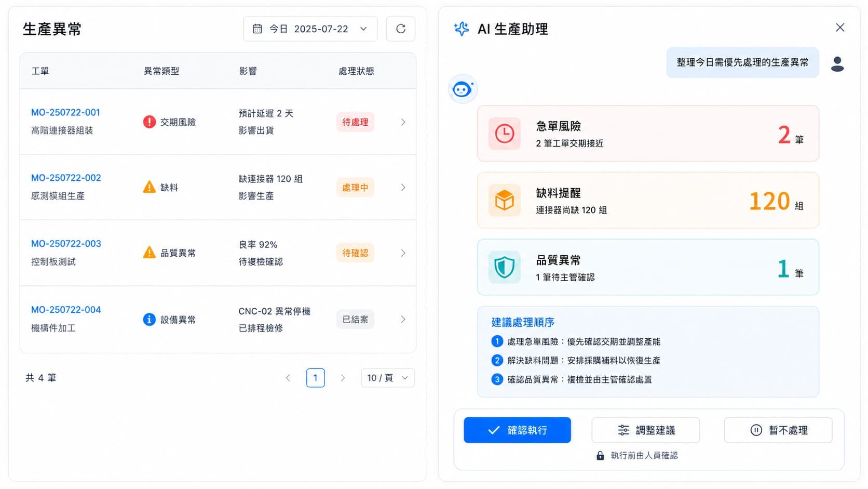This screenshot has height=489, width=868.
Task: Click the user avatar icon
Action: point(837,64)
